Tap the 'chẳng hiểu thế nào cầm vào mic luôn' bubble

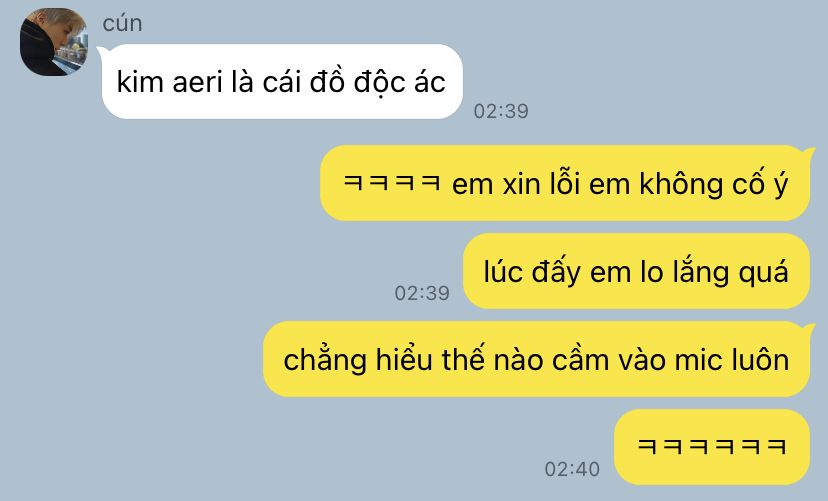(537, 359)
